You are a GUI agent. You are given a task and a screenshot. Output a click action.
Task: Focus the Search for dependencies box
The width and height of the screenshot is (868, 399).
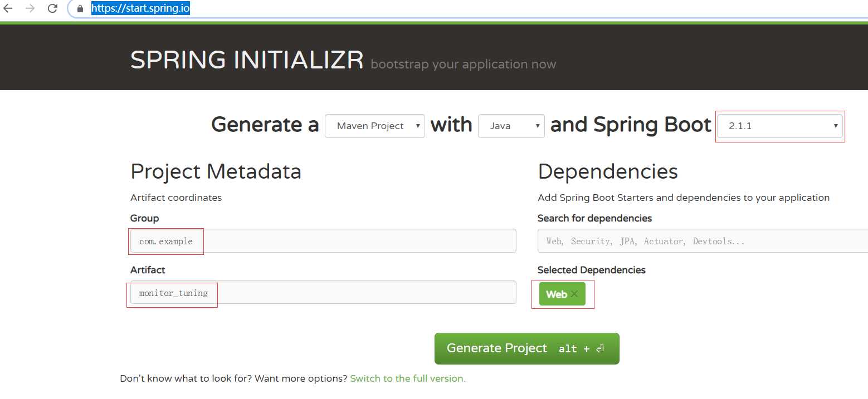(x=703, y=241)
